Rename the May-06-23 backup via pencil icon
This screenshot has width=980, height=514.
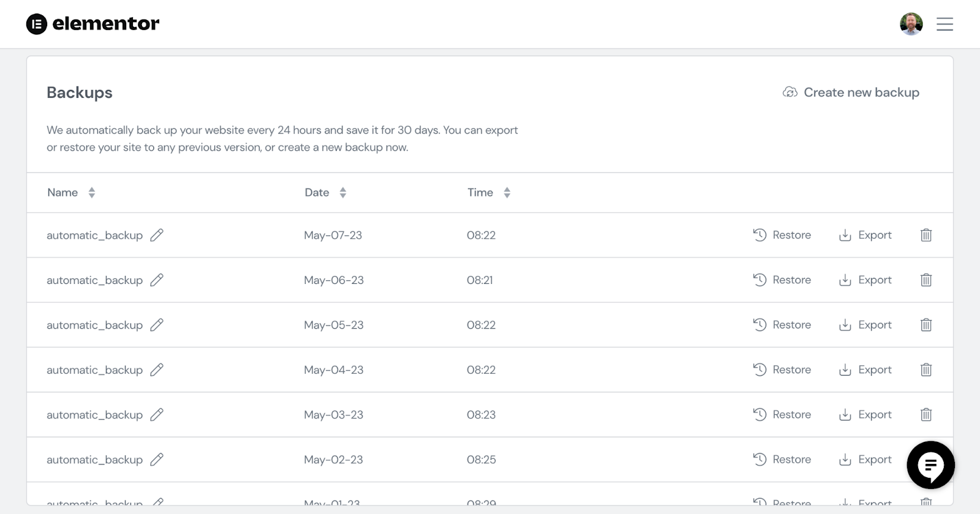tap(157, 280)
